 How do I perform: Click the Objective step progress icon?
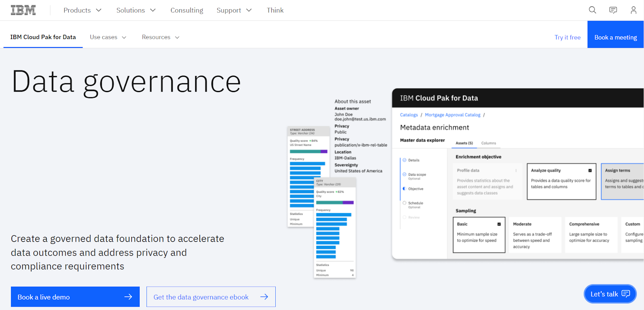click(405, 189)
